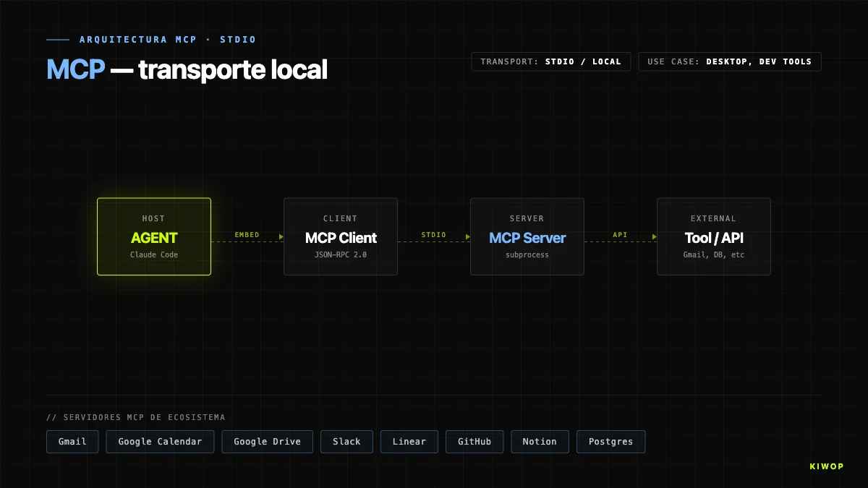Select the Postgres server chip
The image size is (868, 488).
click(610, 442)
